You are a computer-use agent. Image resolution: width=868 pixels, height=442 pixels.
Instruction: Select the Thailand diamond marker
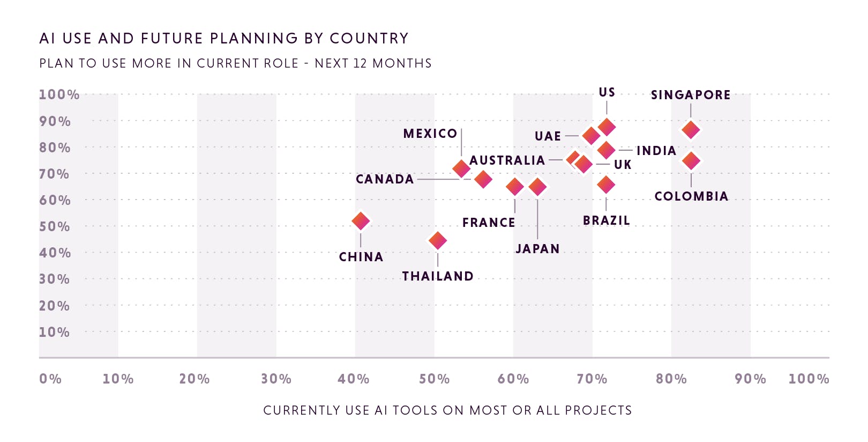coord(438,240)
